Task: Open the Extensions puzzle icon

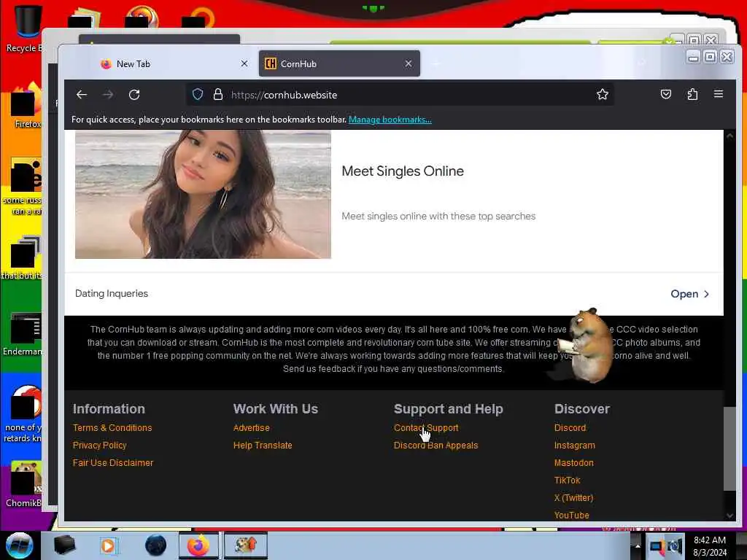Action: [x=692, y=94]
